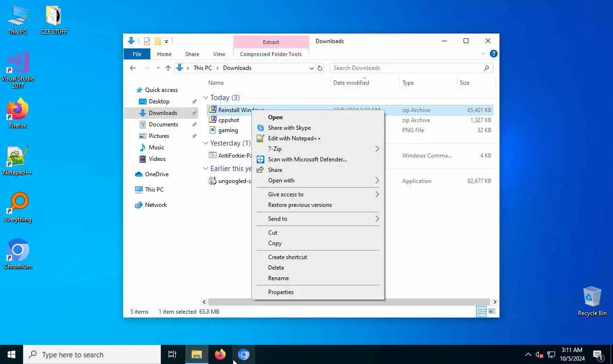Click the New folder quick access toolbar icon
This screenshot has height=364, width=613.
pos(157,41)
